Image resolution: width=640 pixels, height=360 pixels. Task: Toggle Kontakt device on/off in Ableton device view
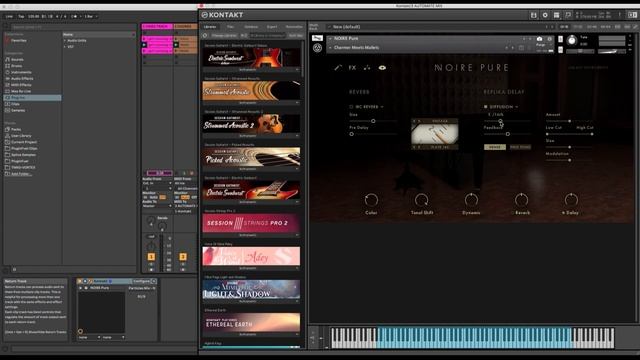(80, 281)
